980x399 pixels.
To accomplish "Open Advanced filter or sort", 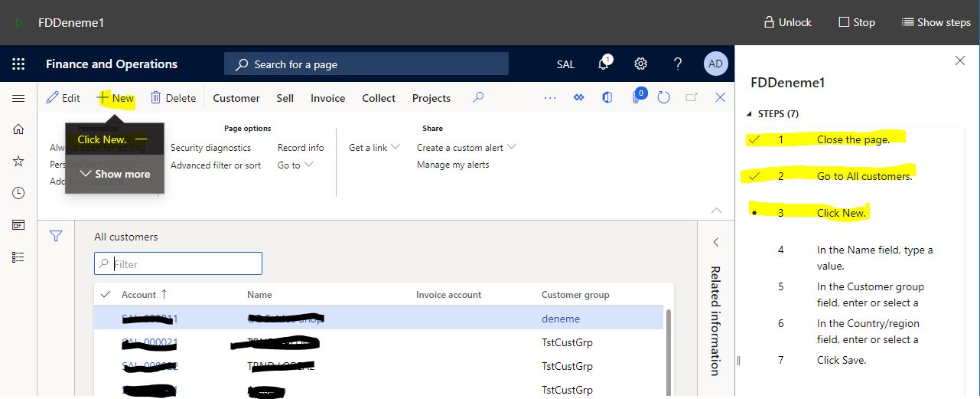I will [216, 165].
